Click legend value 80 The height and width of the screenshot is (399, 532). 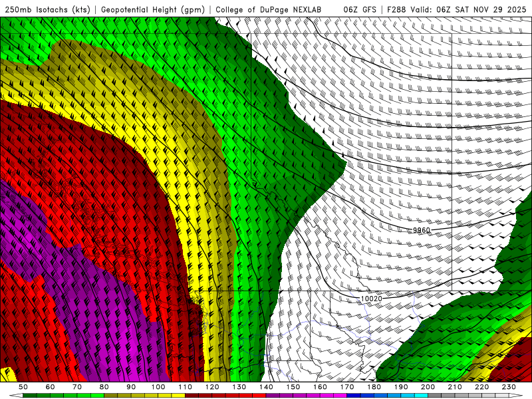pos(104,387)
